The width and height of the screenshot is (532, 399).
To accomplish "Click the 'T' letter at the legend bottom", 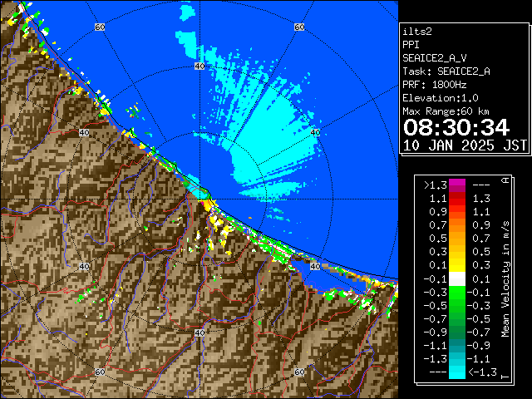I will point(505,377).
